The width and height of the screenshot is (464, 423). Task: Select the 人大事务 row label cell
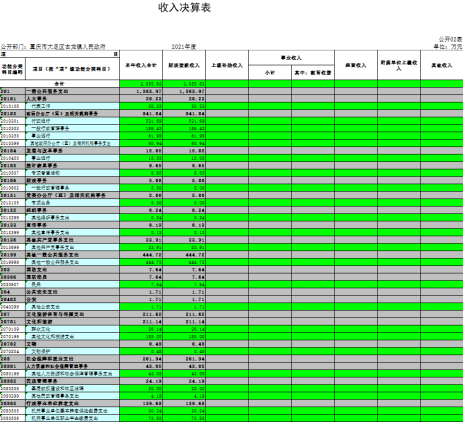pyautogui.click(x=72, y=99)
